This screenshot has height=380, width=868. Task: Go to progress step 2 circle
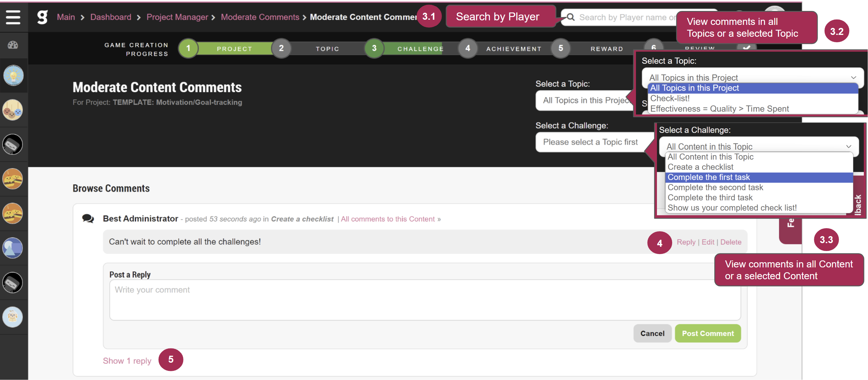point(281,48)
